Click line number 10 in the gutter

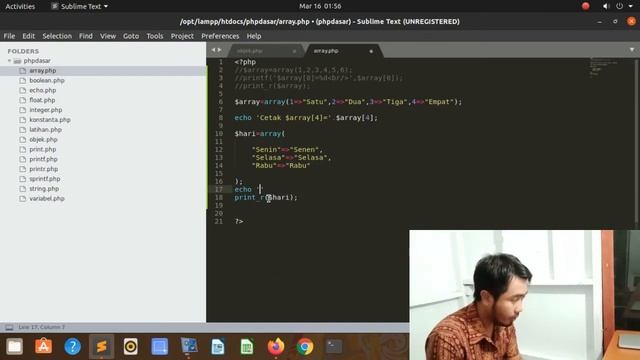[219, 133]
